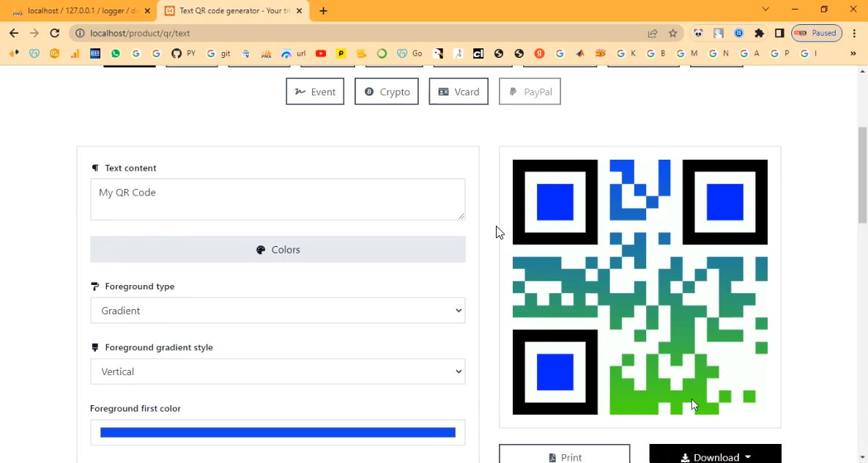Open the Go bookmark
This screenshot has height=463, width=868.
point(409,53)
